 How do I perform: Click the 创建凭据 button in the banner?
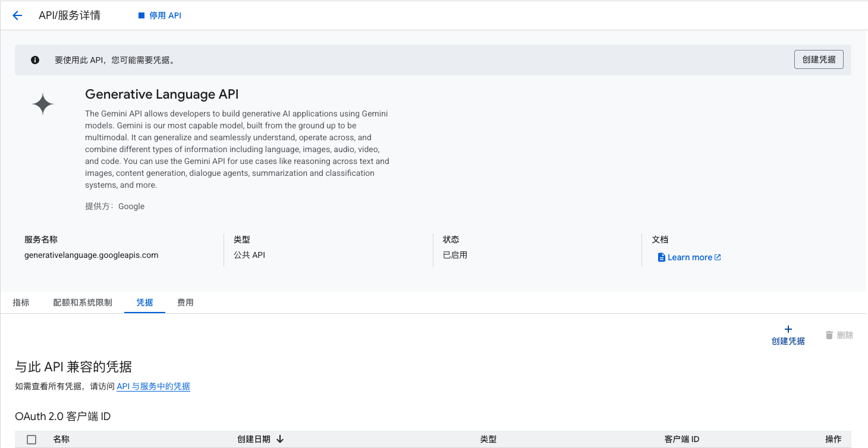click(818, 59)
